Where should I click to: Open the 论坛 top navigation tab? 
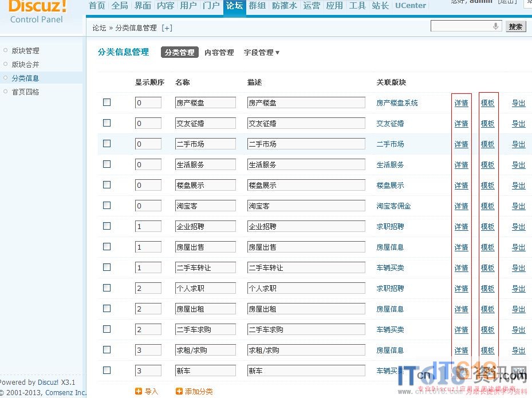[x=234, y=6]
